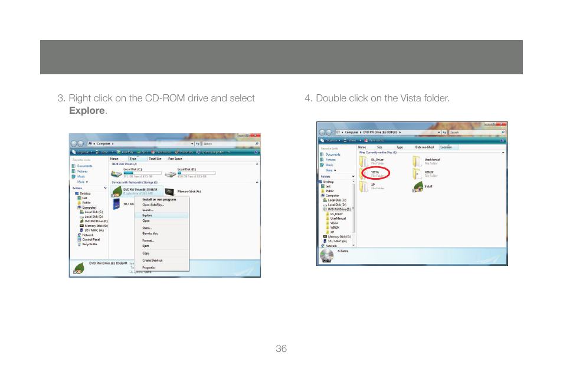Open Documents favorite link in Computer window
This screenshot has width=563, height=392.
pyautogui.click(x=82, y=166)
